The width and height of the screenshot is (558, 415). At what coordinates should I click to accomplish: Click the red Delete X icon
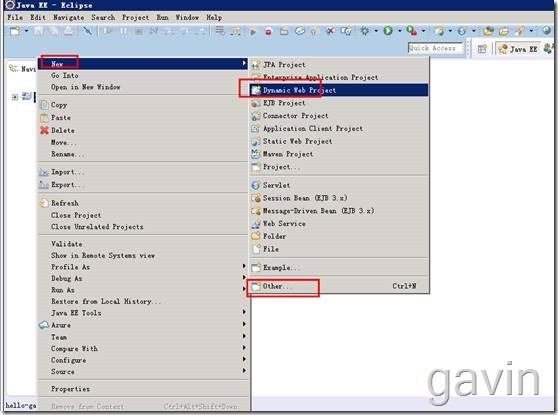(x=44, y=130)
